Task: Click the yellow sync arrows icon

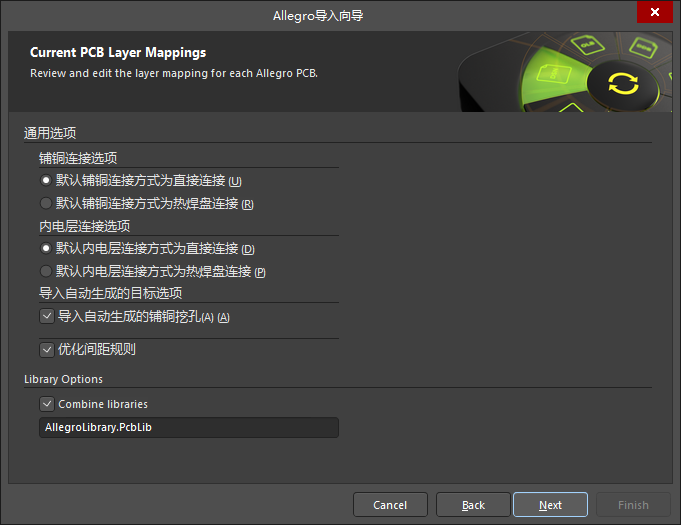Action: (622, 83)
